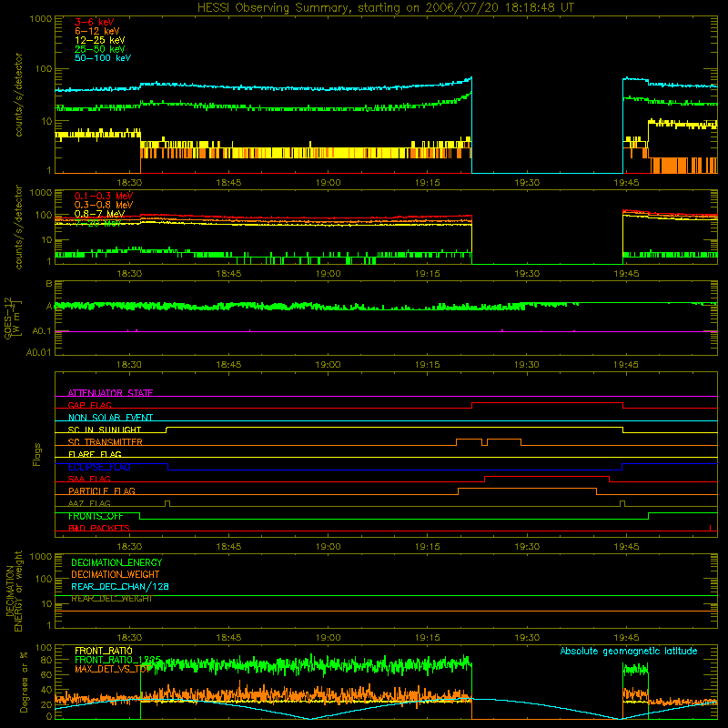Click the A0.01 tick label on GOES plot
This screenshot has height=728, width=728.
[x=39, y=352]
